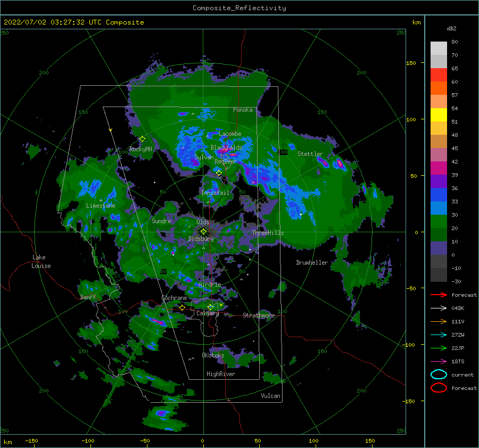Image resolution: width=479 pixels, height=448 pixels.
Task: Click the yellow diamond marker near RockyMH
Action: pyautogui.click(x=142, y=139)
